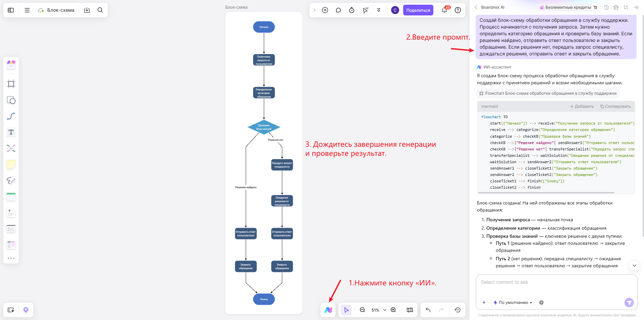Click the export download icon

click(x=87, y=10)
